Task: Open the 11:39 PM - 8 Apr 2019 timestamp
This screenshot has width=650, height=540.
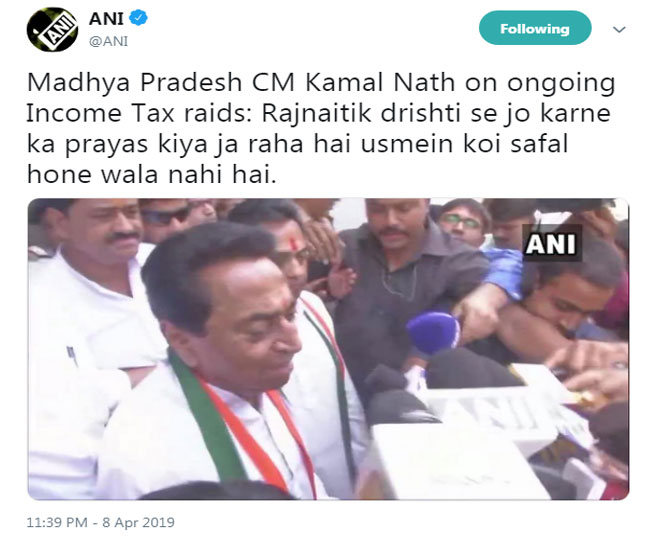Action: click(x=101, y=522)
